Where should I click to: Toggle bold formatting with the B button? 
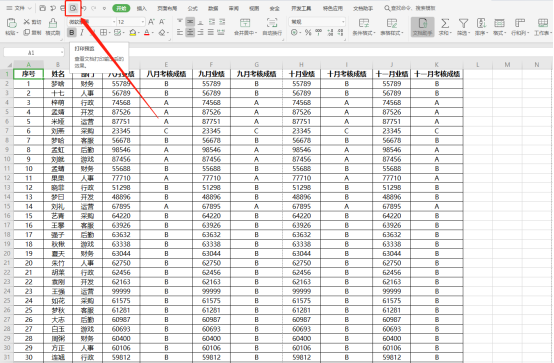[72, 33]
